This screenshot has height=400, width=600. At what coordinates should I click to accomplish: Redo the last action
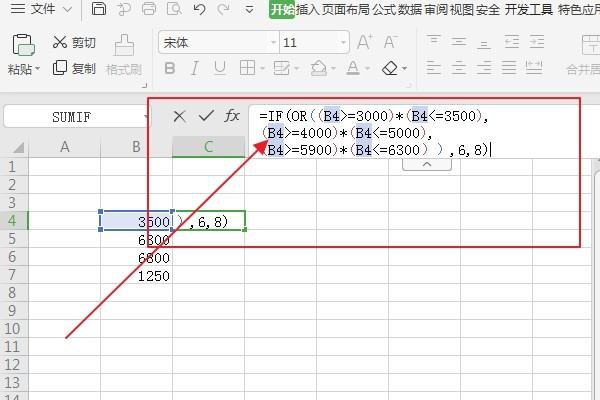click(223, 8)
